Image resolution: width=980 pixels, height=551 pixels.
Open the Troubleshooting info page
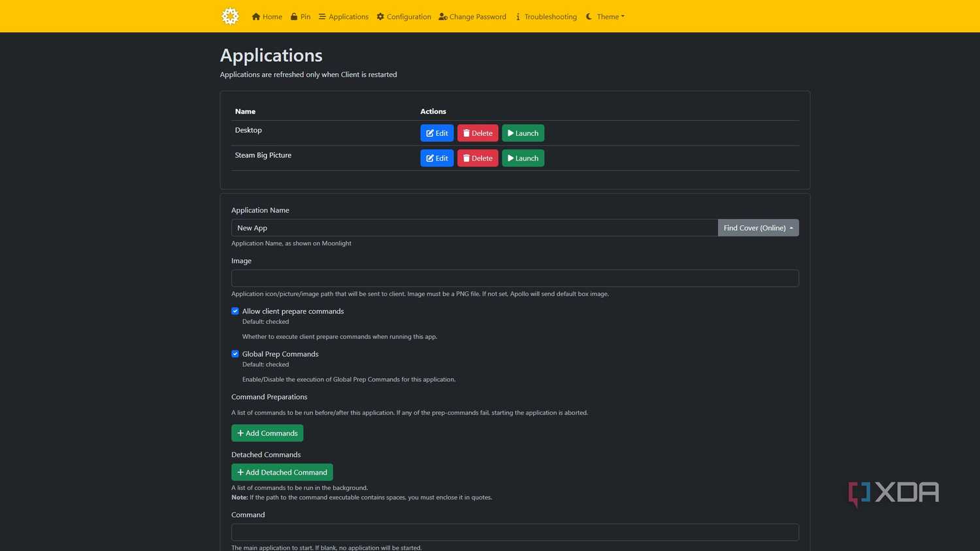546,16
